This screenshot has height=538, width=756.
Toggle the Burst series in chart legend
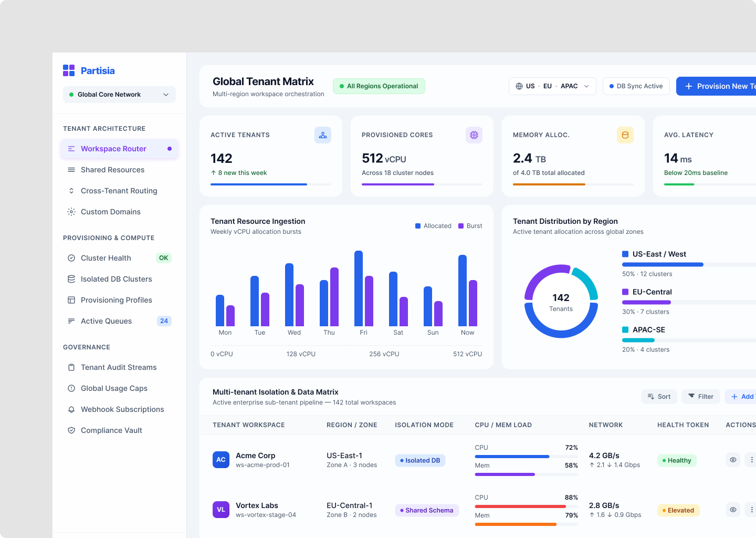(470, 226)
